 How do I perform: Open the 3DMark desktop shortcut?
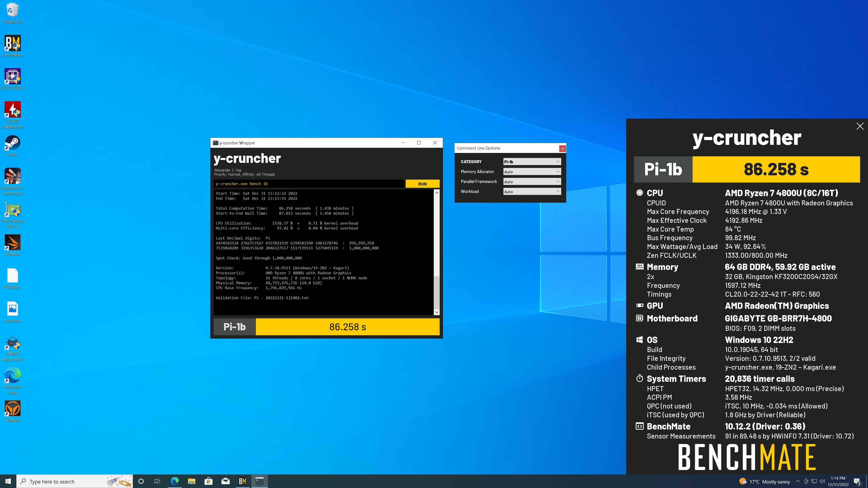[x=12, y=245]
